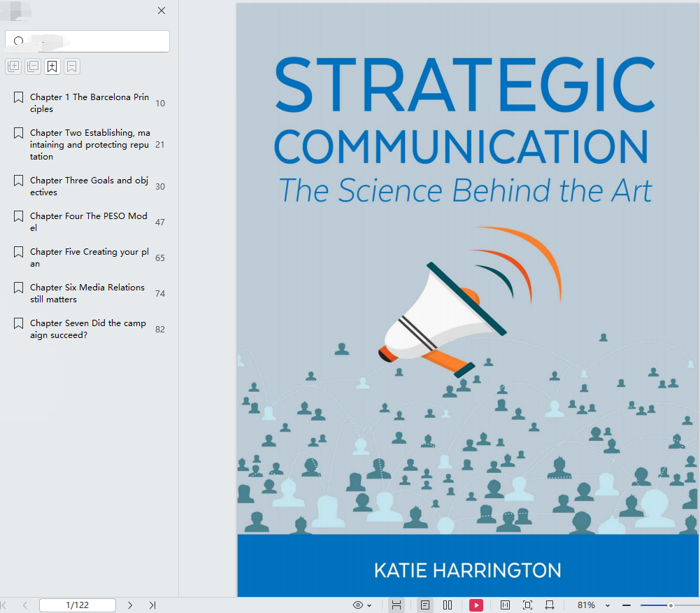Start slideshow with red play button
The height and width of the screenshot is (613, 700).
tap(476, 605)
